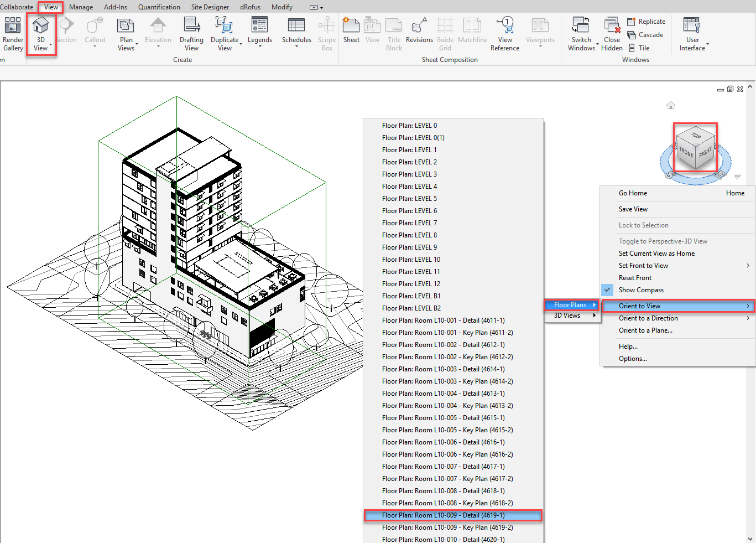This screenshot has width=756, height=543.
Task: Click the 3D View tool icon
Action: point(40,26)
